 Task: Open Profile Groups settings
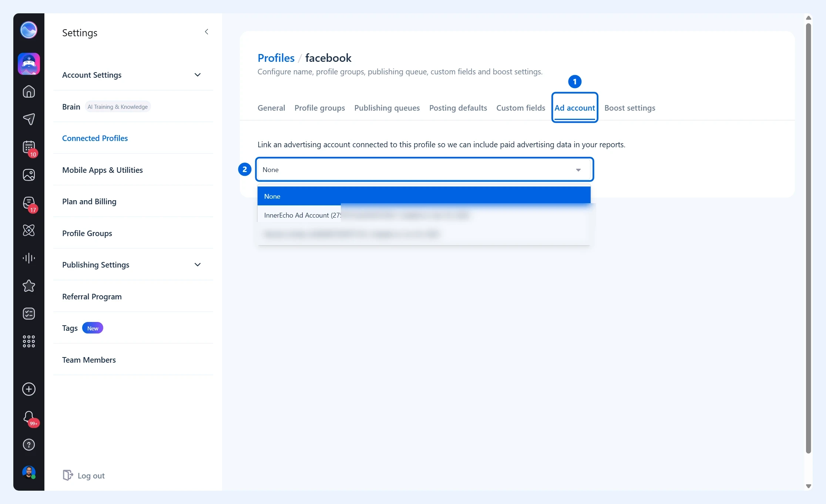(x=133, y=233)
